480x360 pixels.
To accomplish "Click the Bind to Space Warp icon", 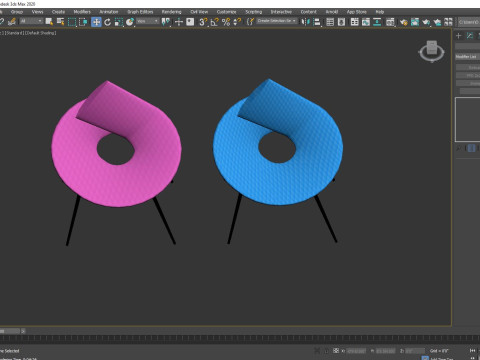I will click(12, 22).
